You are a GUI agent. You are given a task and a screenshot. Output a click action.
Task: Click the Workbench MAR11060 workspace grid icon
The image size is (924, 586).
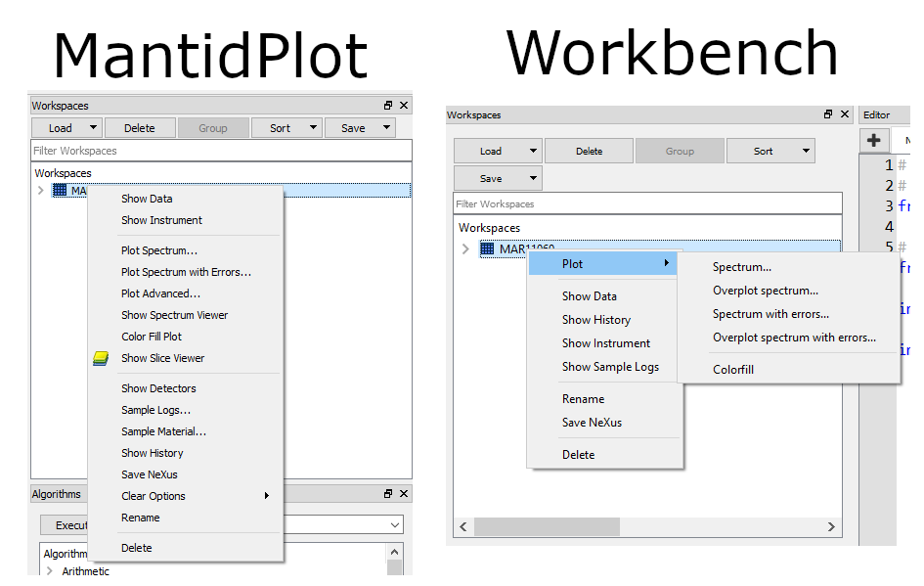coord(487,248)
